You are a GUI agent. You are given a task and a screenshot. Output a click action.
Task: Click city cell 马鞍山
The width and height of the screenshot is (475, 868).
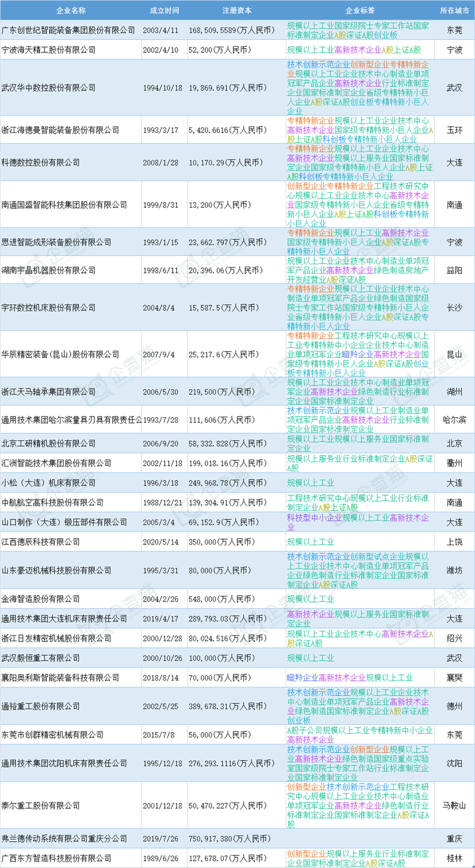(x=454, y=806)
